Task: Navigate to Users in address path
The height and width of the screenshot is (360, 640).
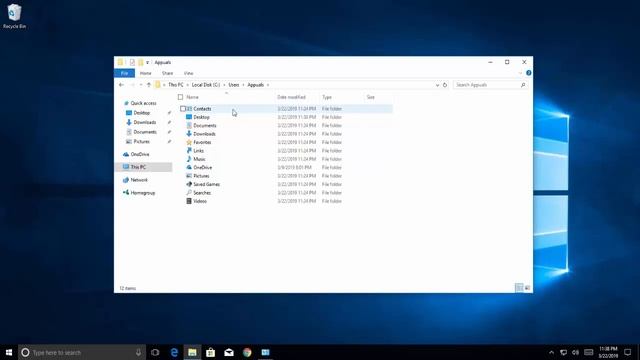Action: tap(234, 85)
